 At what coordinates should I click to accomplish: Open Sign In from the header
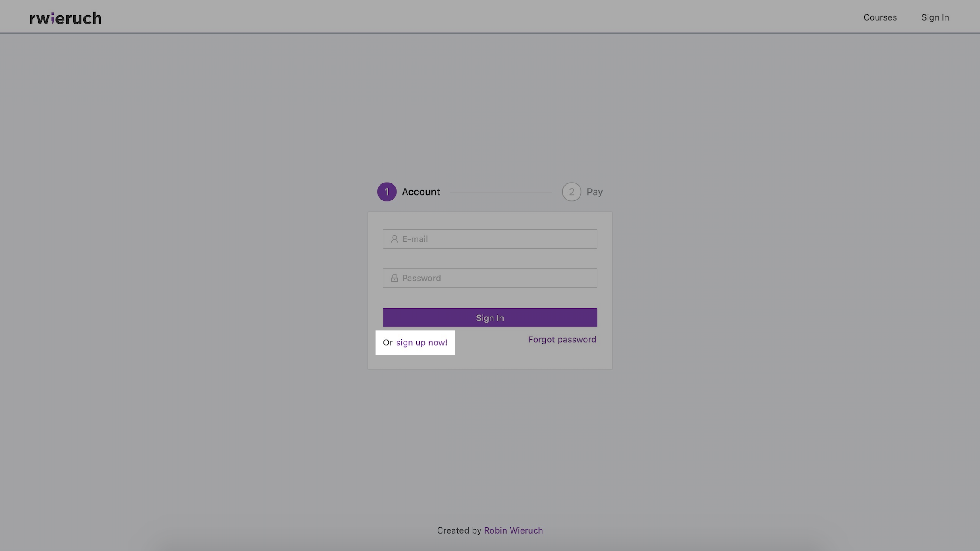click(x=935, y=17)
